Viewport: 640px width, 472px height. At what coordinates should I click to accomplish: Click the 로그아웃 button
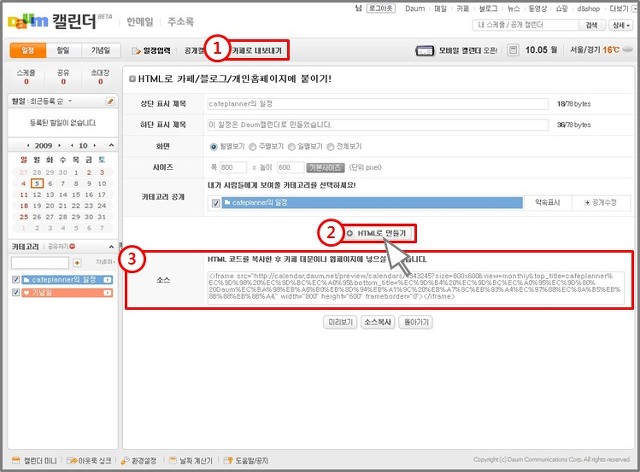[381, 8]
